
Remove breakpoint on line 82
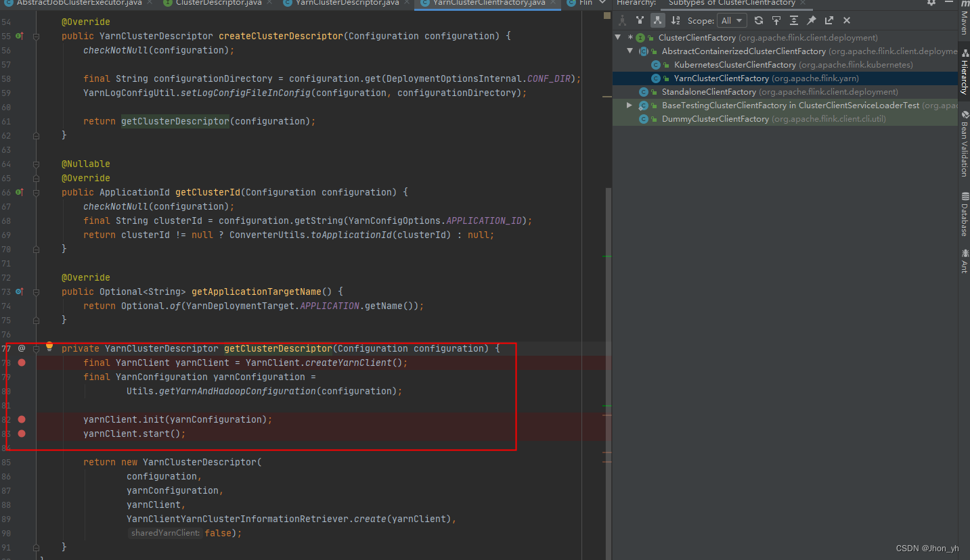22,420
